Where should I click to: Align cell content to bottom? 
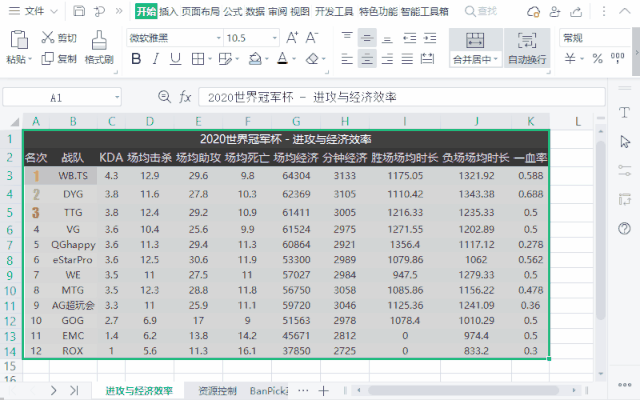pos(387,39)
